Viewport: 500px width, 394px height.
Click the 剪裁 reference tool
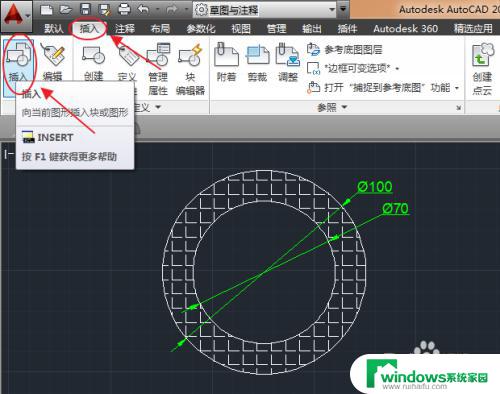tap(257, 63)
